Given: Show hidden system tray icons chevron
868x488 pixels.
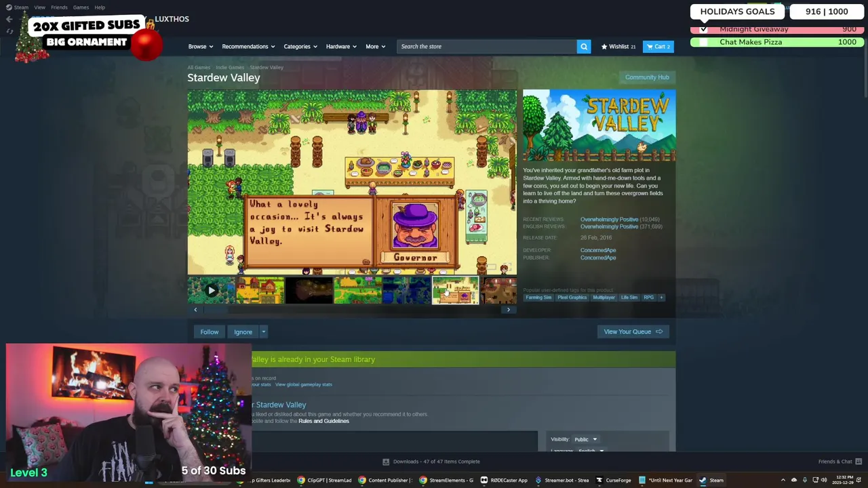Looking at the screenshot, I should click(783, 480).
